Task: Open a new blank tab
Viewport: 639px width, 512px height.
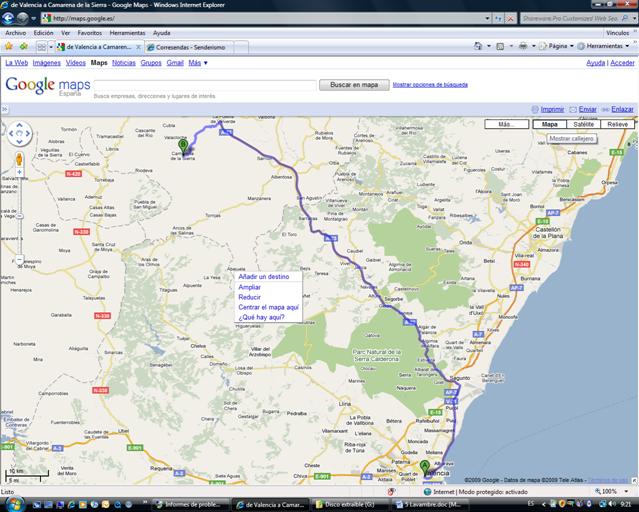Action: click(241, 47)
